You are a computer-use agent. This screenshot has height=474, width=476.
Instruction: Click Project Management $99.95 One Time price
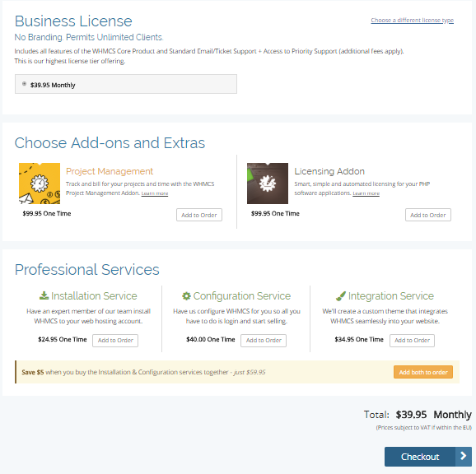(x=47, y=213)
